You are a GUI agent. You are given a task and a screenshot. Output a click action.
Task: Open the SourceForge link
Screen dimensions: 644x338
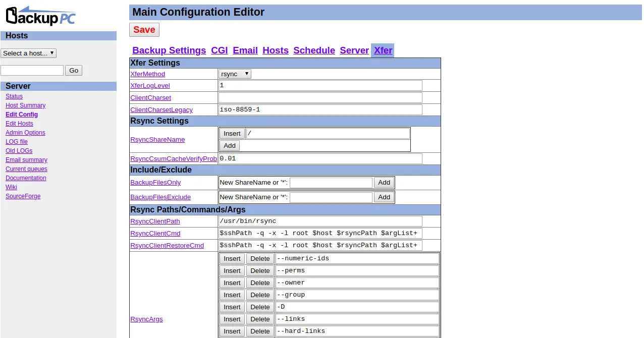pyautogui.click(x=23, y=196)
